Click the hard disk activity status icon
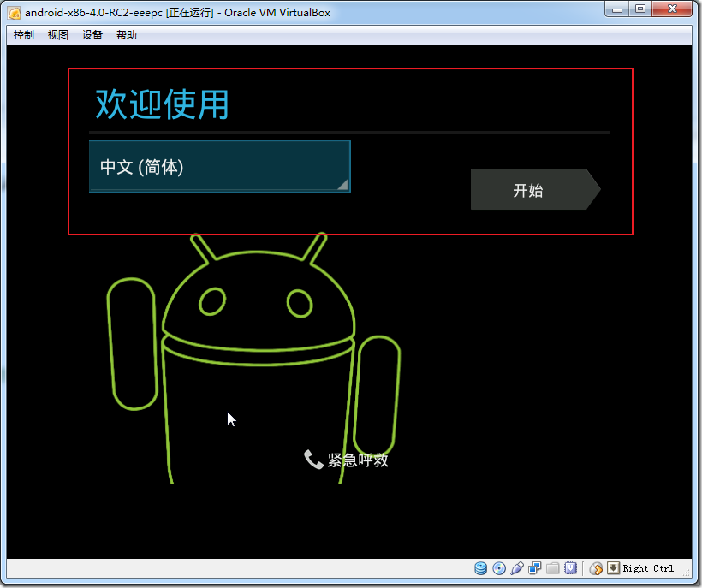 point(480,568)
